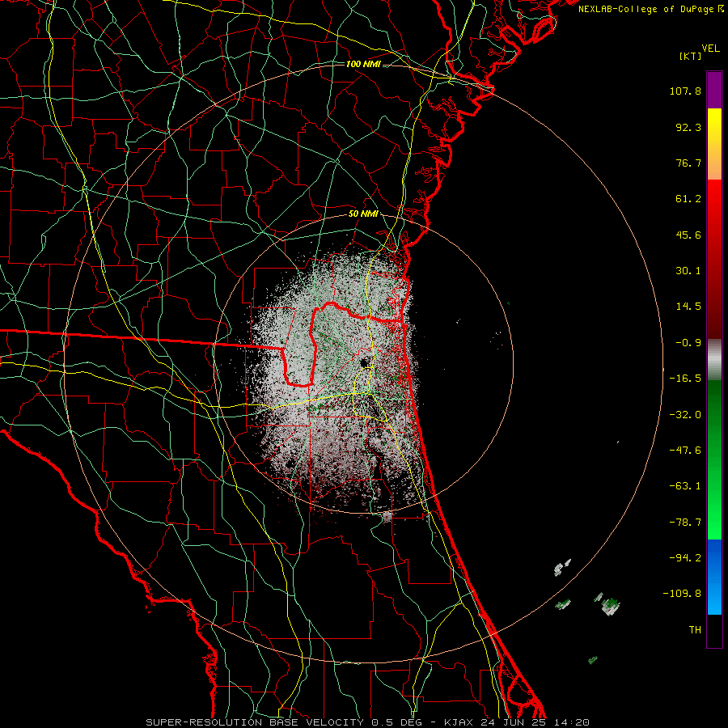Click the 76.7 velocity scale value
728x728 pixels.
(688, 163)
